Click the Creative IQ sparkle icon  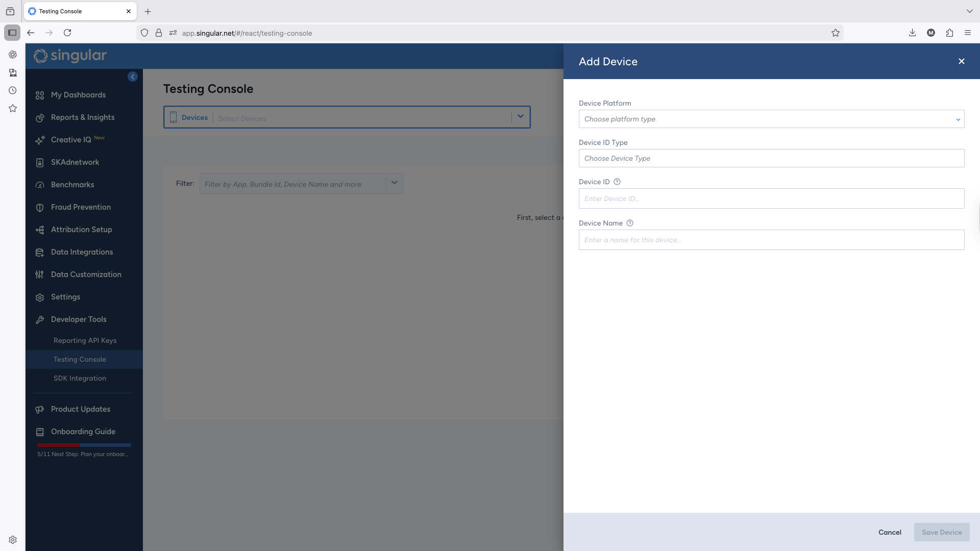click(40, 140)
